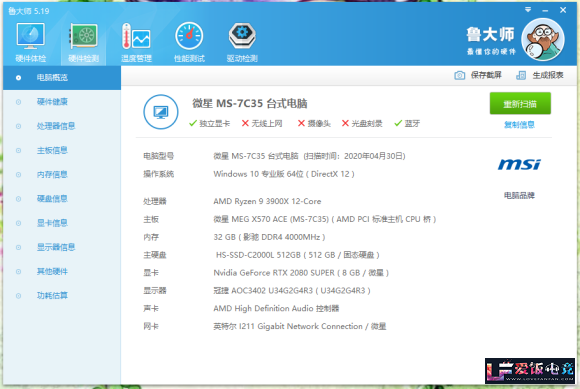Viewport: 580px width, 389px height.
Task: Click the round computer monitor icon
Action: pyautogui.click(x=161, y=112)
